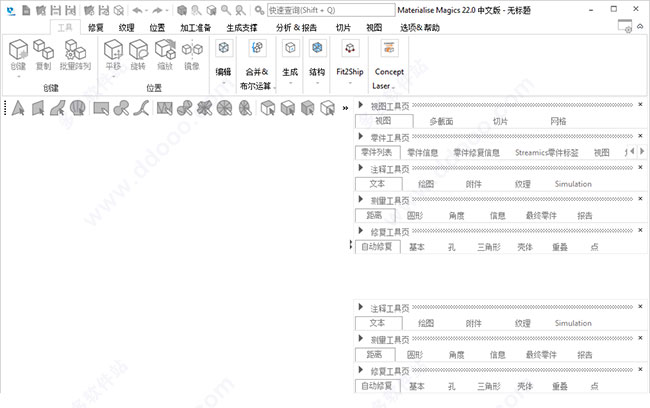Click the redo arrow in quick access toolbar
This screenshot has height=408, width=650.
click(157, 10)
